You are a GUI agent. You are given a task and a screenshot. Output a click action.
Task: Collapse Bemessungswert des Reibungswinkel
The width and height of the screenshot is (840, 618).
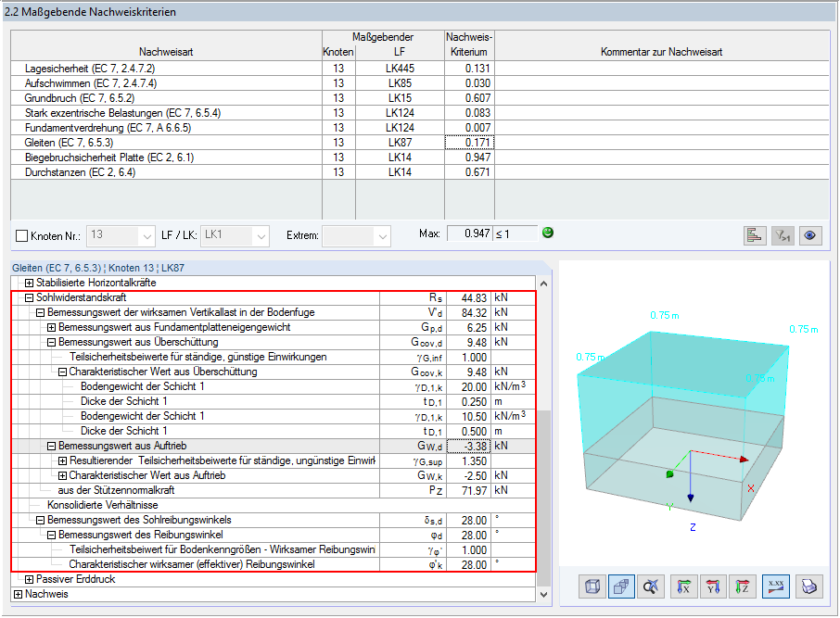tap(51, 535)
